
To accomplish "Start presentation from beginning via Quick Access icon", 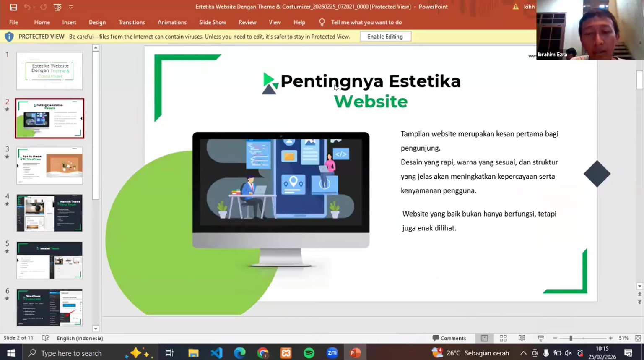I will click(x=57, y=7).
